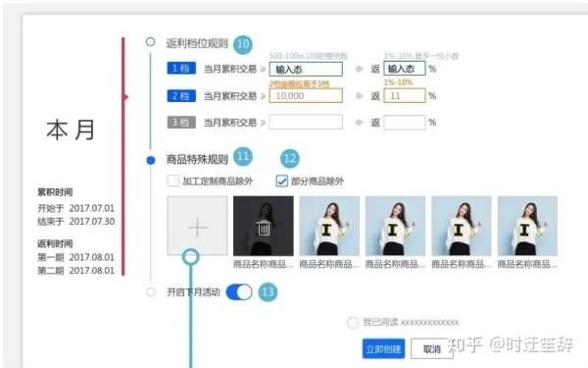Click 第一期 rebate date 2017.08.01
Image resolution: width=588 pixels, height=368 pixels.
tap(92, 257)
